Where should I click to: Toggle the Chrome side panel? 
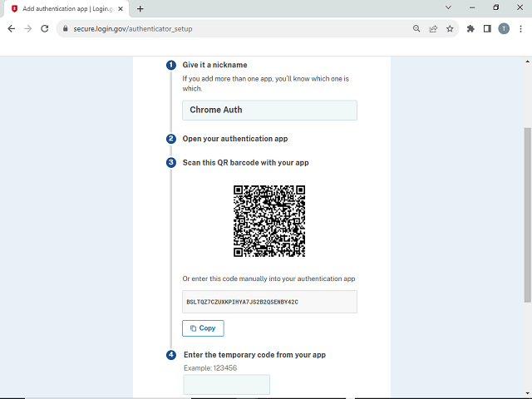click(x=487, y=29)
